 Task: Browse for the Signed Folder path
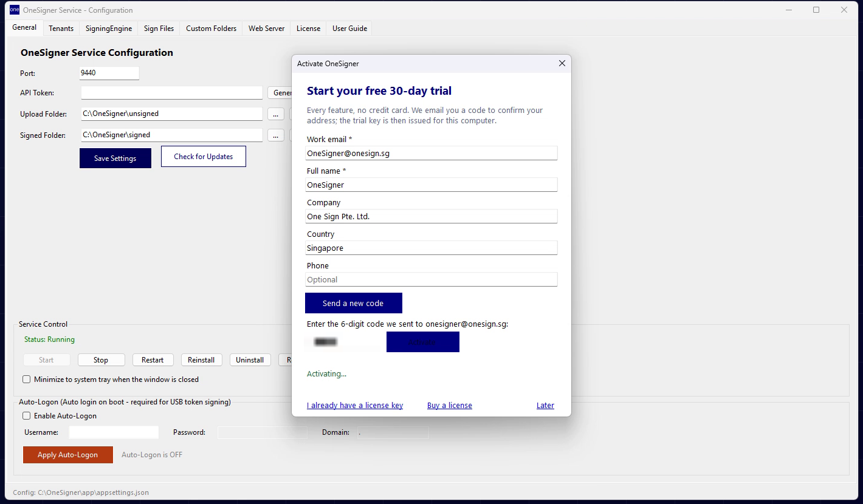275,135
